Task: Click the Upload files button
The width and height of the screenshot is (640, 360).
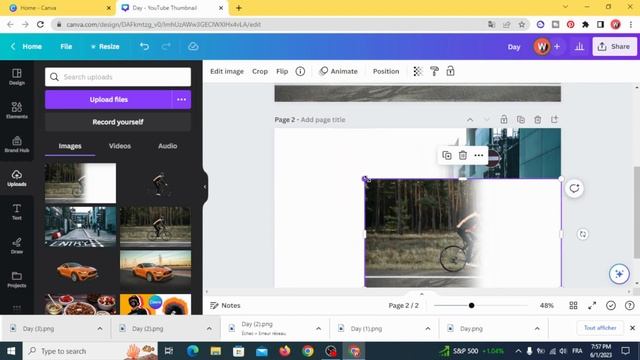Action: tap(108, 100)
